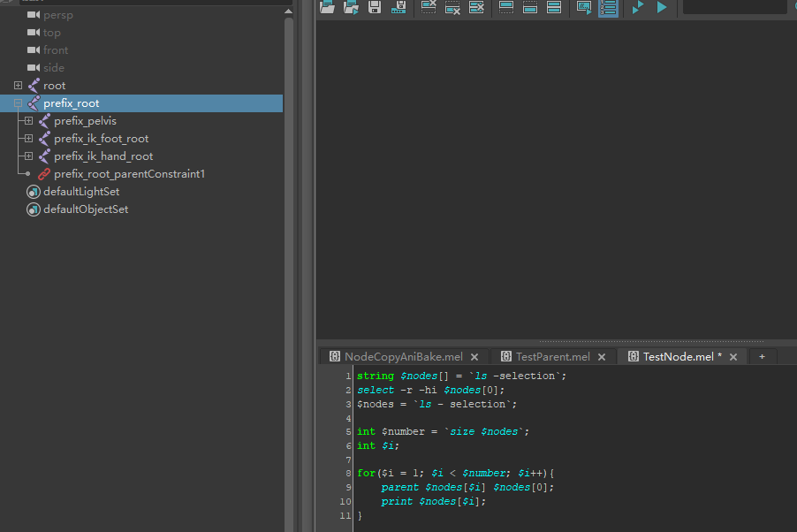Switch to the TestParent.mel tab
This screenshot has width=797, height=532.
coord(553,357)
